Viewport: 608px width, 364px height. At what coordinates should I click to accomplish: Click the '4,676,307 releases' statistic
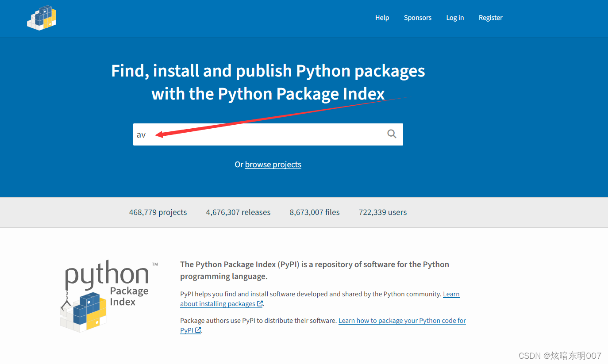click(x=238, y=212)
